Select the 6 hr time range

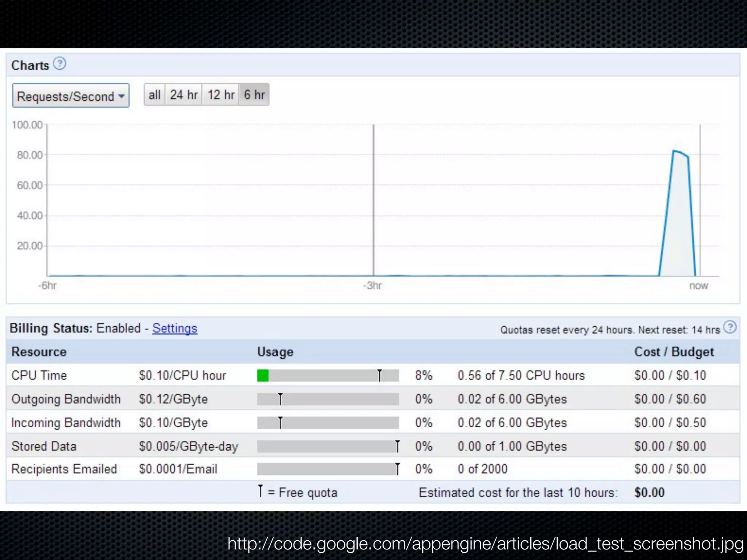pyautogui.click(x=254, y=95)
